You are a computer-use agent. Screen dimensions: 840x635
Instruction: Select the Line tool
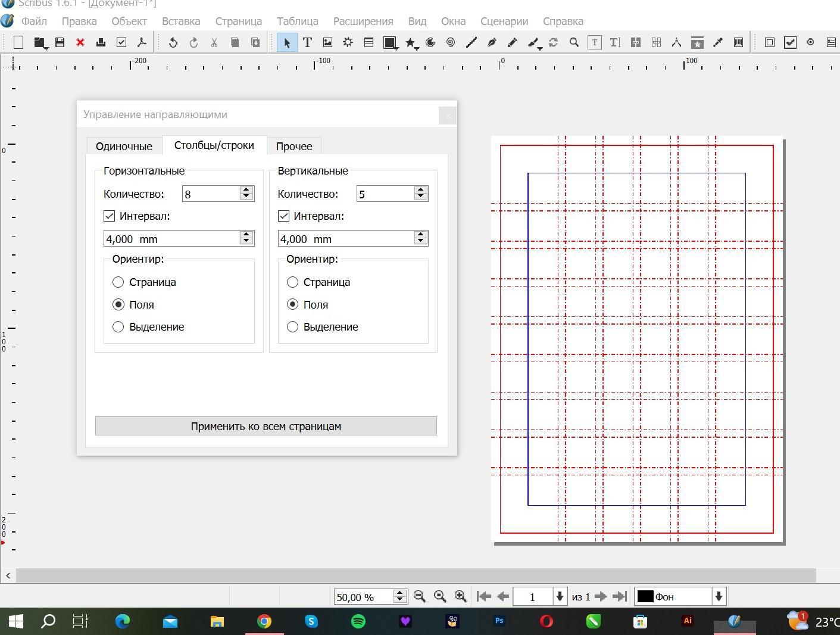click(x=471, y=42)
